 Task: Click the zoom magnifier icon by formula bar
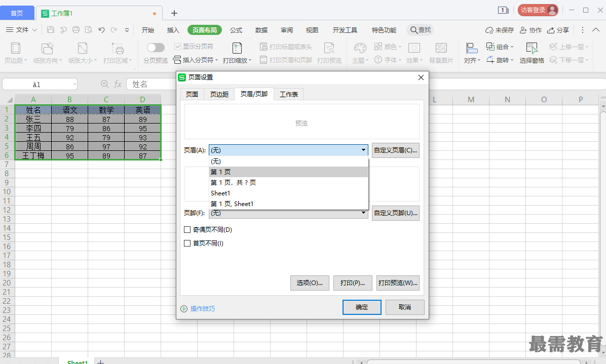104,84
